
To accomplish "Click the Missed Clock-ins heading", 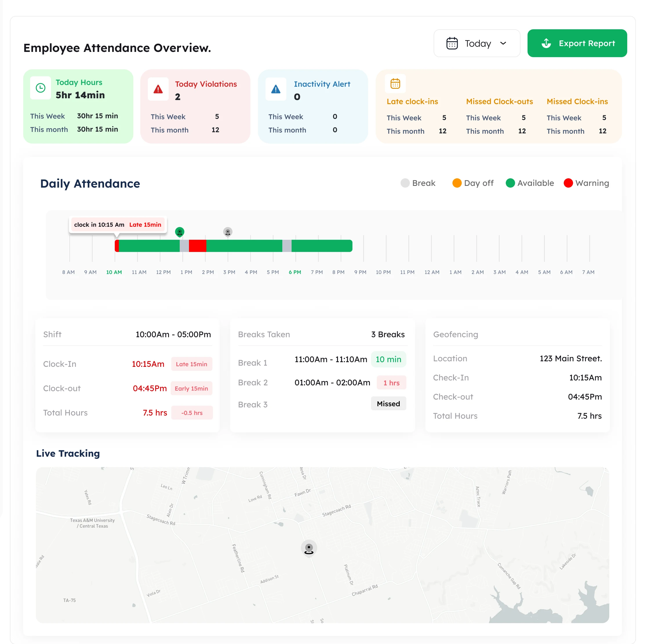I will pos(577,101).
